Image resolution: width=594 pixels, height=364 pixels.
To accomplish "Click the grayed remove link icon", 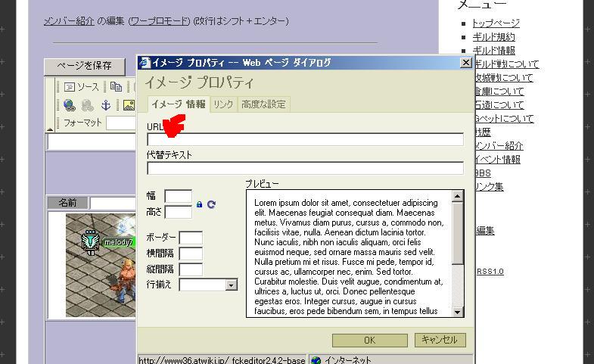I will tap(88, 105).
